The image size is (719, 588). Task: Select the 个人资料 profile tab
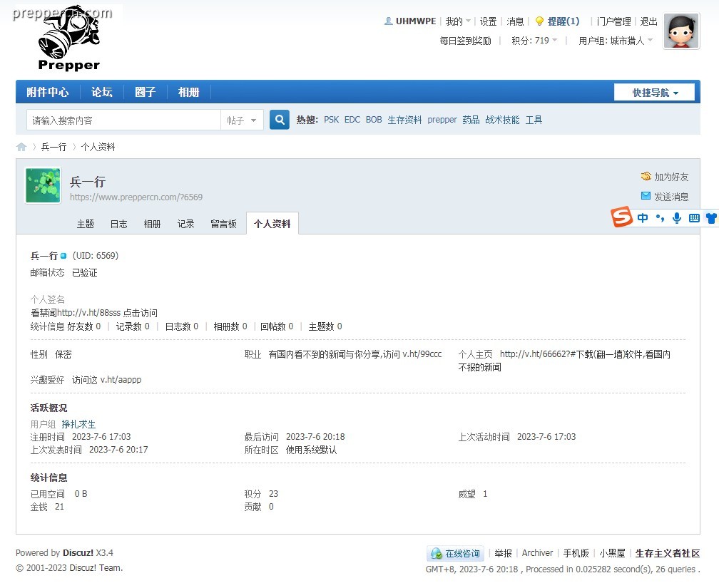click(x=272, y=224)
